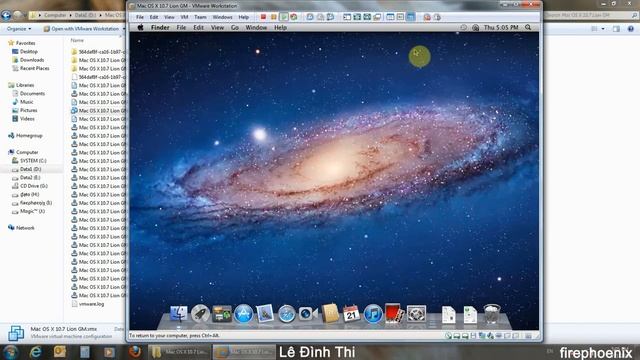
Task: Open System Preferences gear icon in dock
Action: point(416,314)
